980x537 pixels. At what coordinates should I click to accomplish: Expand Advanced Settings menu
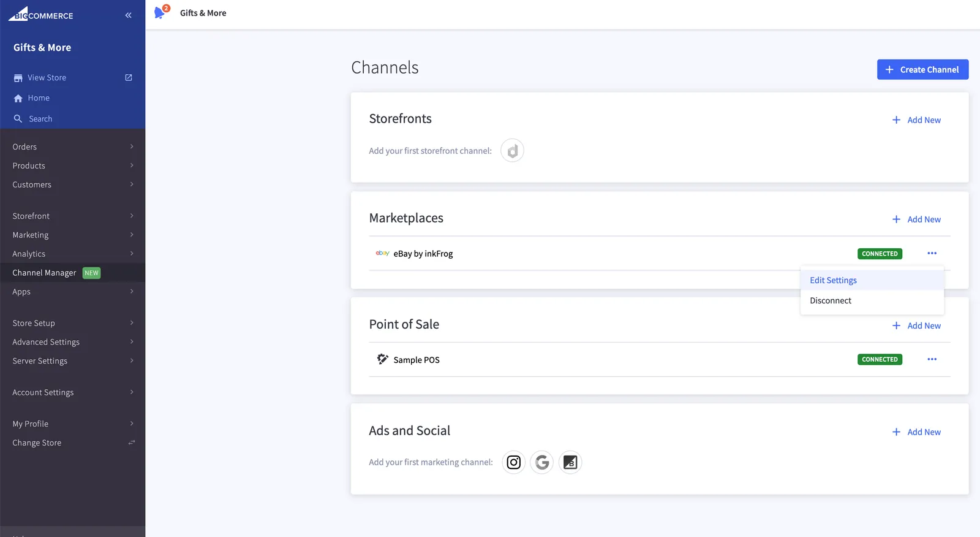pos(72,342)
